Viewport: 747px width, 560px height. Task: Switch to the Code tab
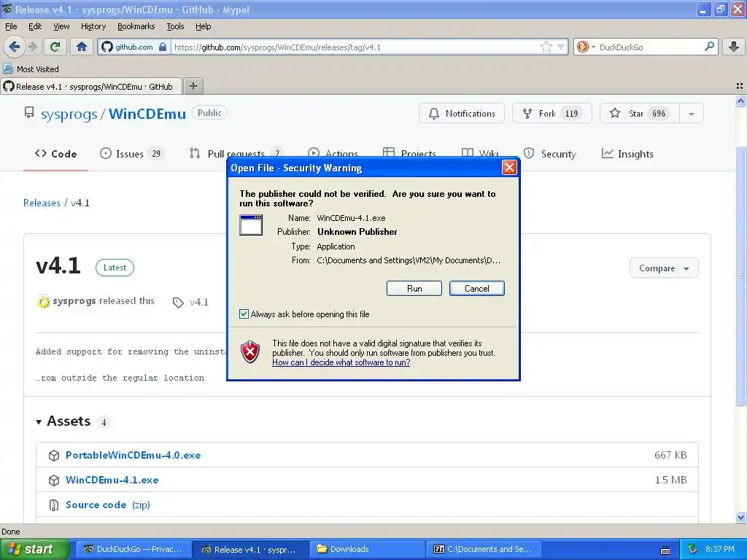pos(55,154)
